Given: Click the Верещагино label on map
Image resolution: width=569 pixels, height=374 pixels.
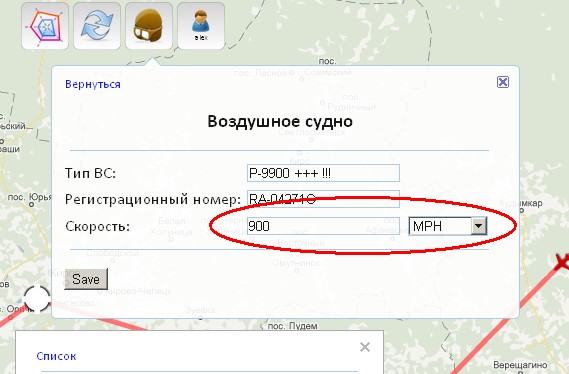Looking at the screenshot, I should (520, 365).
